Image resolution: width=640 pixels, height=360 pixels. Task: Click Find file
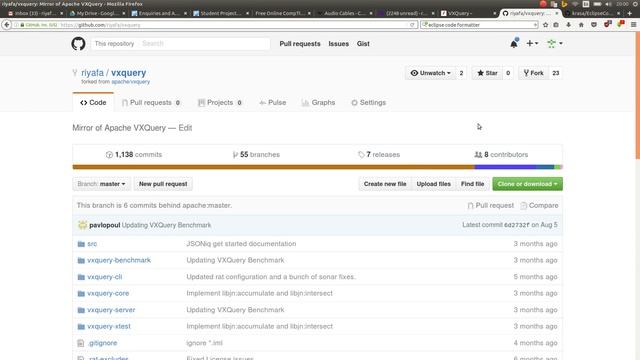click(472, 184)
